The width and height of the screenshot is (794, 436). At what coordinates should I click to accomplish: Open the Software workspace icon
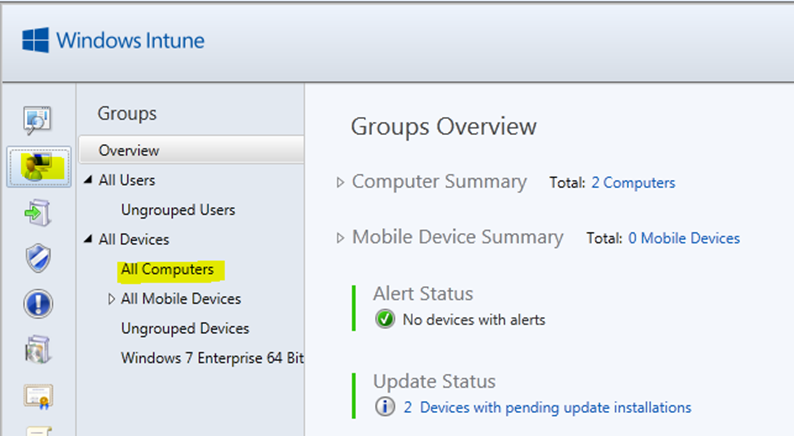coord(38,349)
